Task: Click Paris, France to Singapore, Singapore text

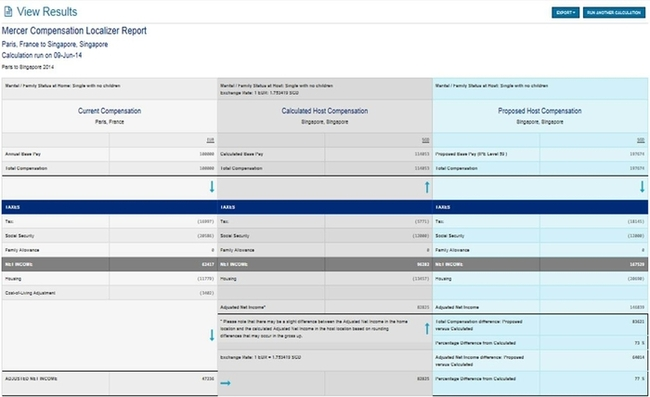Action: click(x=55, y=44)
